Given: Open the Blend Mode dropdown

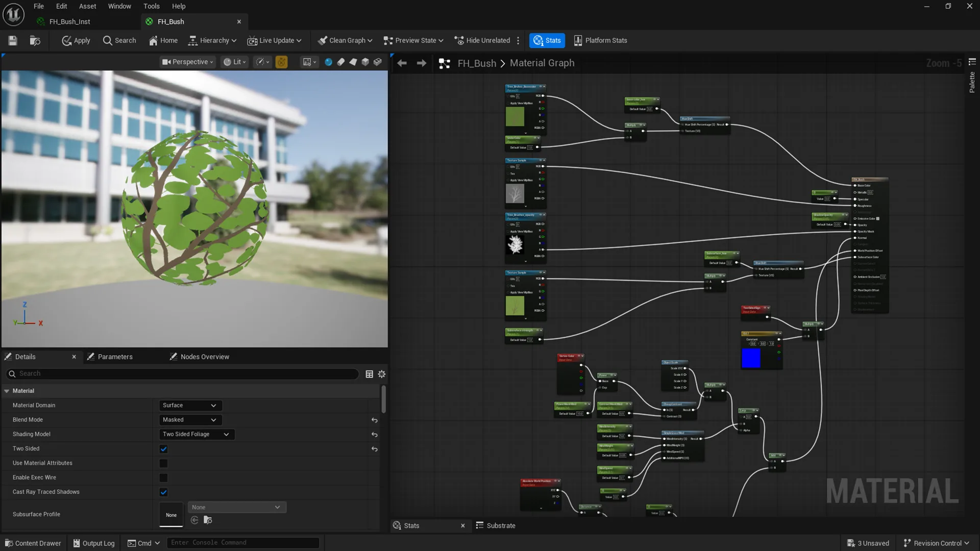Looking at the screenshot, I should click(190, 420).
